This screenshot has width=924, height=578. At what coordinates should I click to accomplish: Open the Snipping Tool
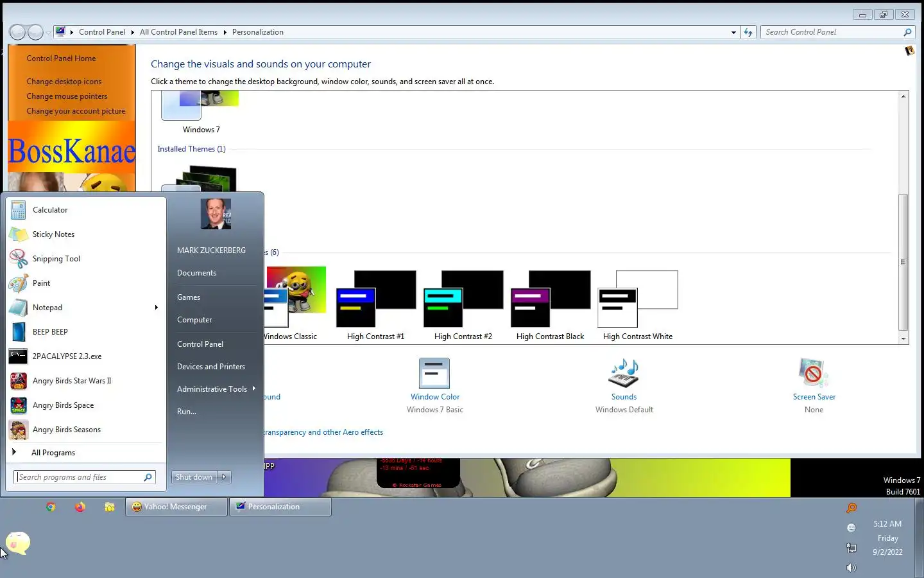tap(86, 259)
